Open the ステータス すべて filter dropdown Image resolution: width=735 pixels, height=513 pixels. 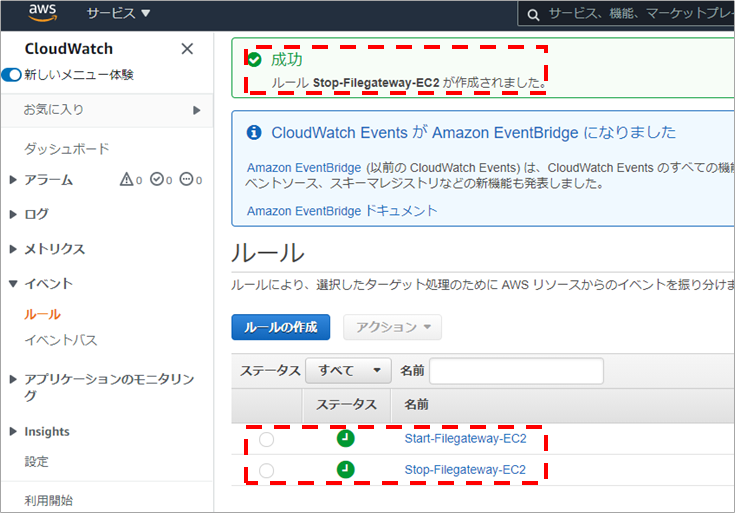pyautogui.click(x=348, y=371)
